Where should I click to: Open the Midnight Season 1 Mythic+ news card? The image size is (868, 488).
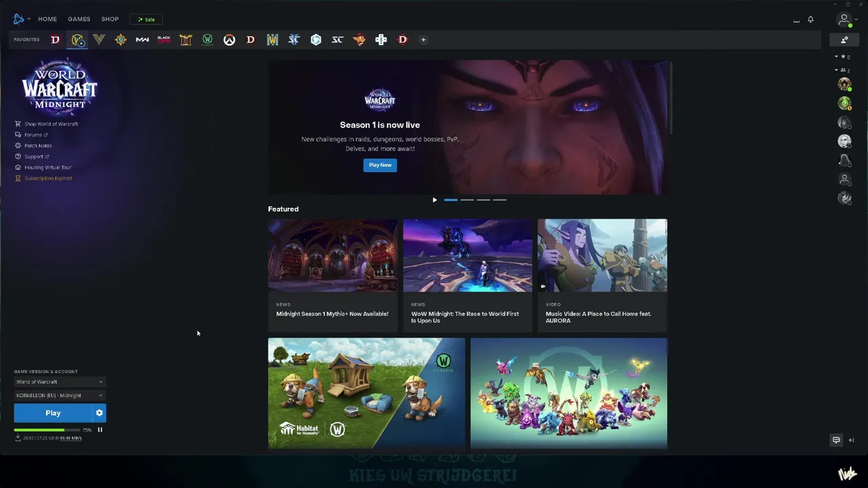[x=332, y=275]
